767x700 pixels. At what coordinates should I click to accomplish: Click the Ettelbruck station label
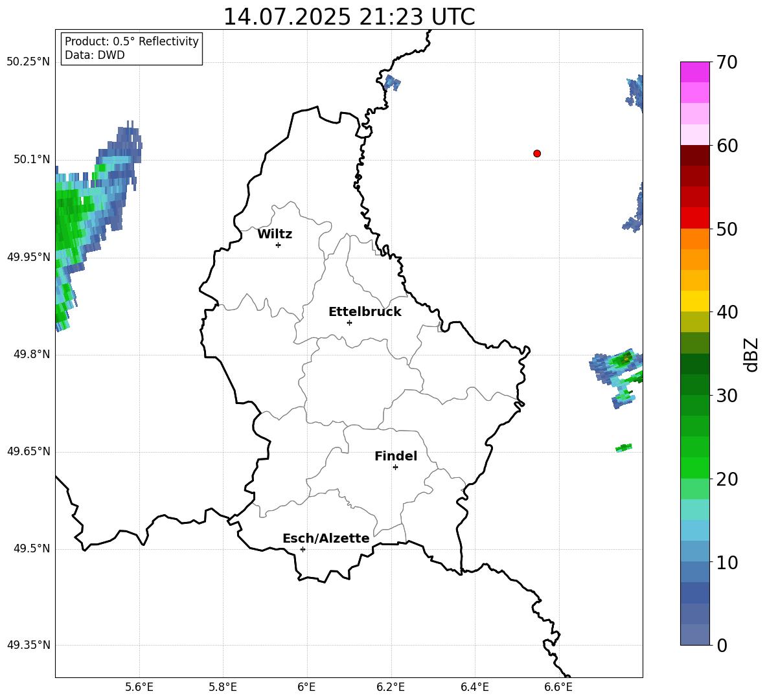[365, 312]
